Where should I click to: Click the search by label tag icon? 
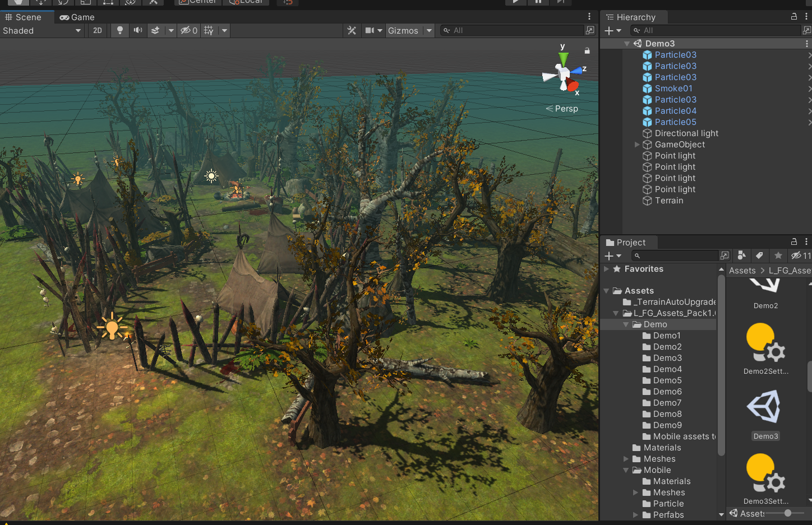click(759, 255)
